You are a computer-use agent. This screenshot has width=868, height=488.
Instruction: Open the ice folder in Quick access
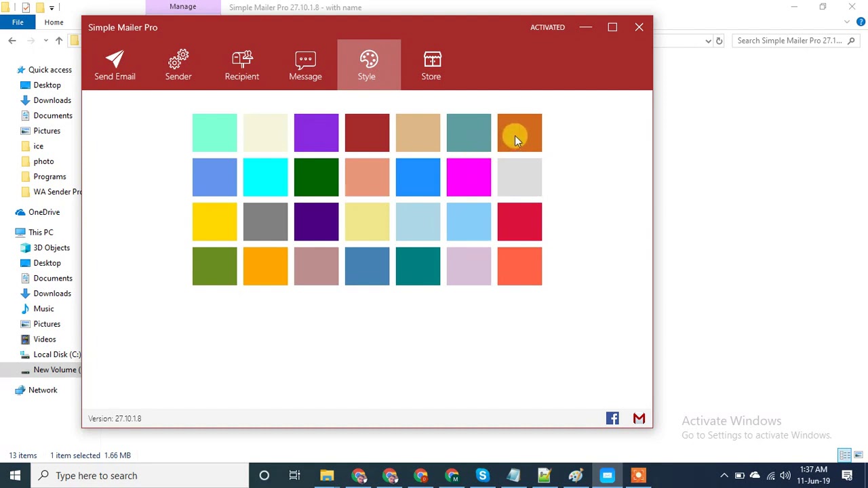[39, 146]
